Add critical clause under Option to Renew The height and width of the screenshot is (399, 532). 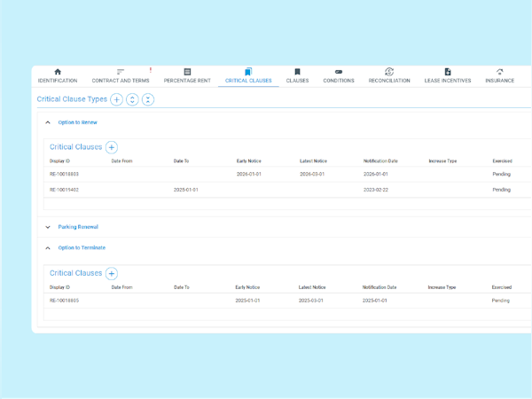(x=112, y=147)
